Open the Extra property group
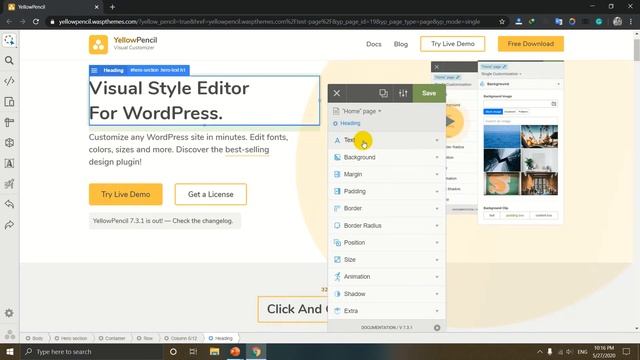 point(387,311)
